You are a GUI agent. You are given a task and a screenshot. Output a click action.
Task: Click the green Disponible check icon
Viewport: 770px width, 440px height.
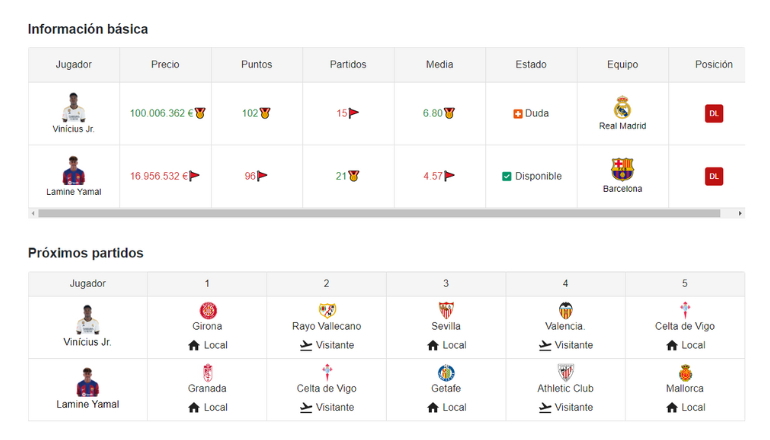click(506, 176)
